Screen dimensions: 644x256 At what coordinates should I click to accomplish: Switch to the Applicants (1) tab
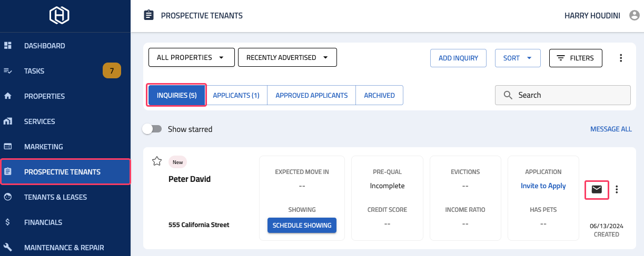236,95
